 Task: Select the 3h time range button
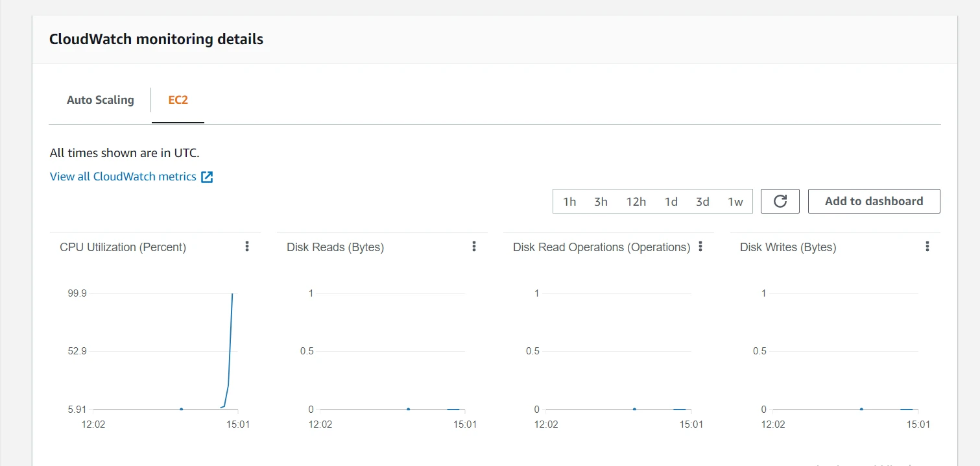[601, 201]
